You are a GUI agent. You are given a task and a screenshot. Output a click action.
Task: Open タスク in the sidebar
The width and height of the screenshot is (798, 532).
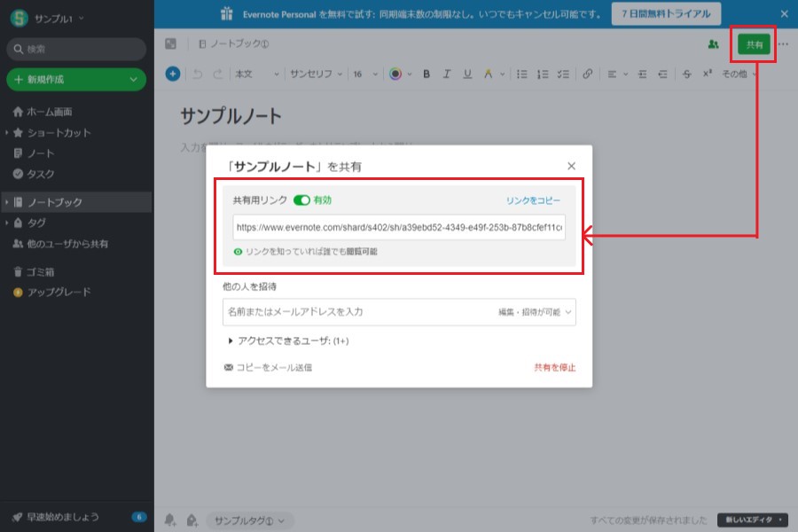click(x=34, y=174)
